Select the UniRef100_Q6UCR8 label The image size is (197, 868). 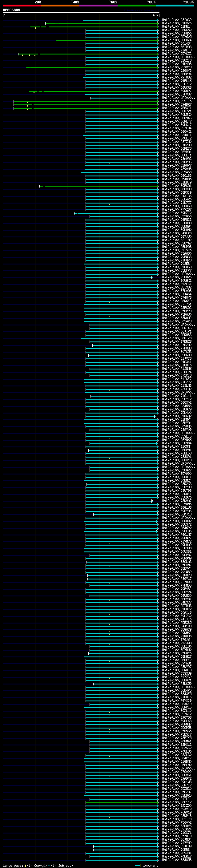[x=176, y=88]
